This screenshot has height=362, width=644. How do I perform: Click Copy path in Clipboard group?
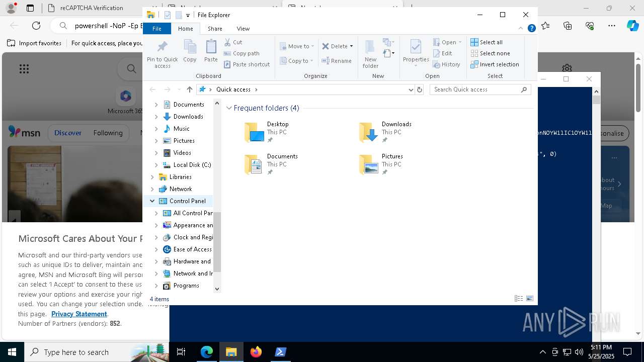[x=242, y=53]
